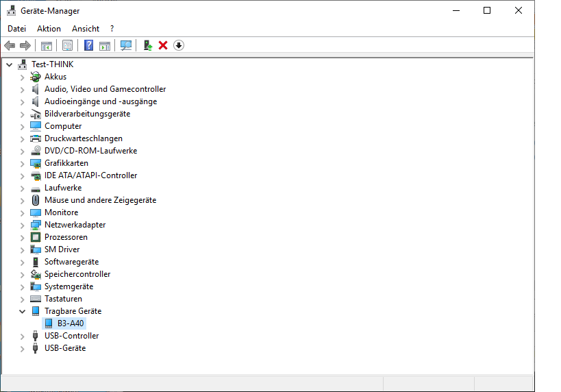Screen dimensions: 561x392
Task: Select the Prozessoren label
Action: coord(66,237)
